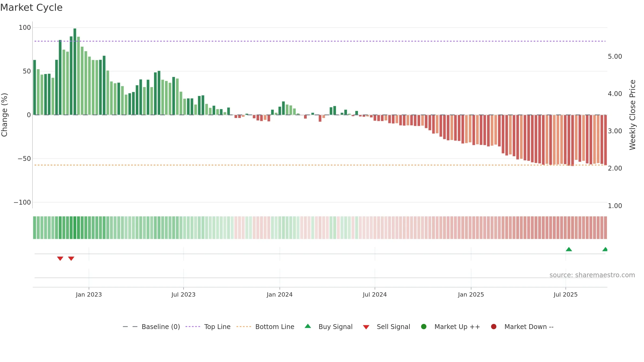
Task: Toggle the Market Down -- legend entry
Action: (522, 327)
